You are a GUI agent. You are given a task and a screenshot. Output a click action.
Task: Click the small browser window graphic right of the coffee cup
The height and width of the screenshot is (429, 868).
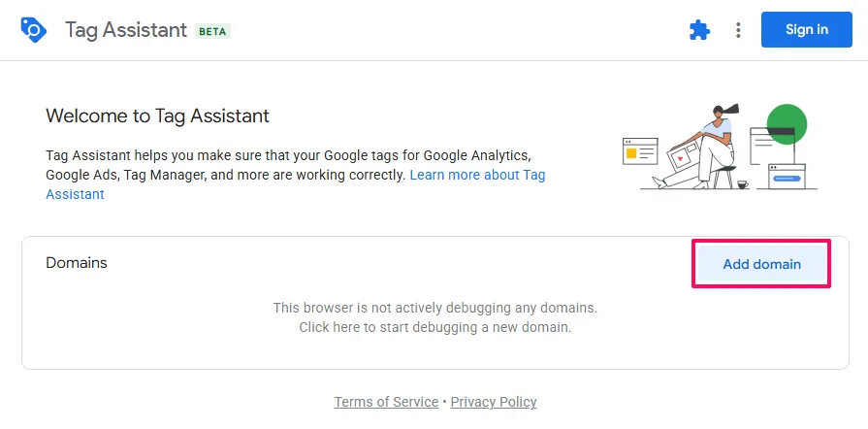click(787, 176)
